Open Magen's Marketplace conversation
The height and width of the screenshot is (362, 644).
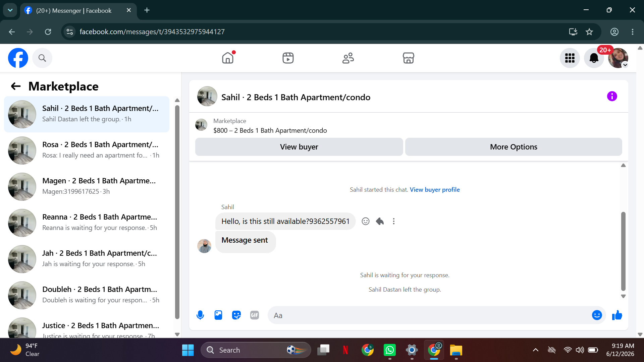click(87, 187)
